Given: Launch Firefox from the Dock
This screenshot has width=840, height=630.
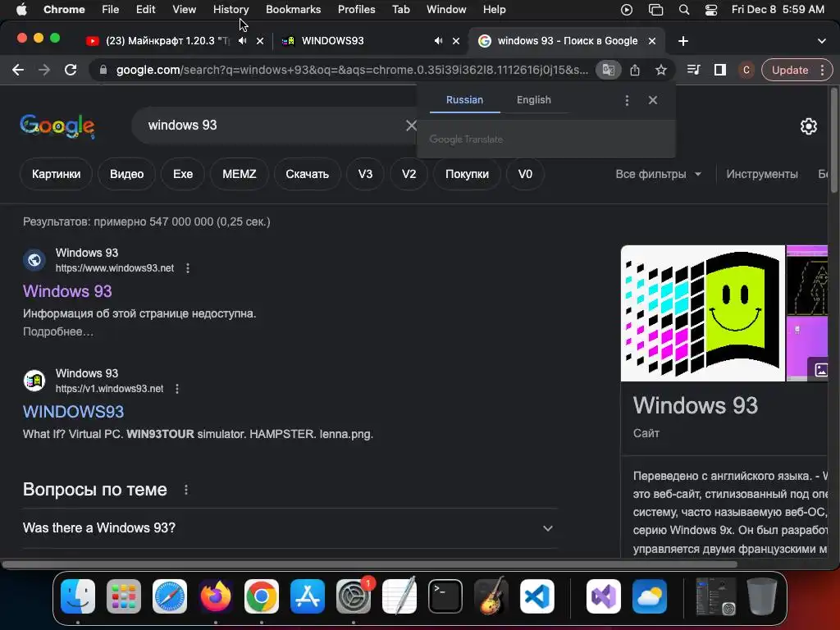Looking at the screenshot, I should tap(216, 596).
